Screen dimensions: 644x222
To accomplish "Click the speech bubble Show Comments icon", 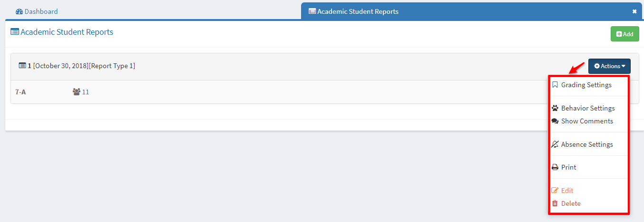I will click(555, 121).
